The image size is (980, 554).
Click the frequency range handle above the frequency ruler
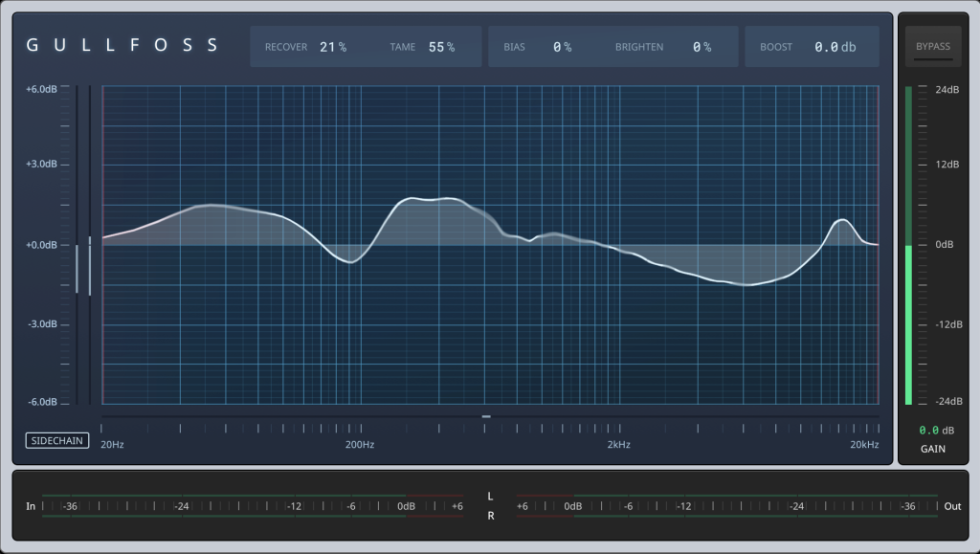pos(486,416)
